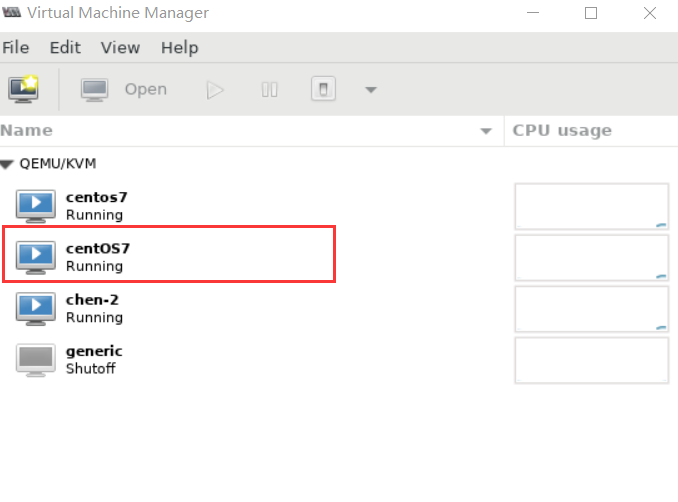Screen dimensions: 678x502
Task: Click the CPU usage column header
Action: click(591, 131)
